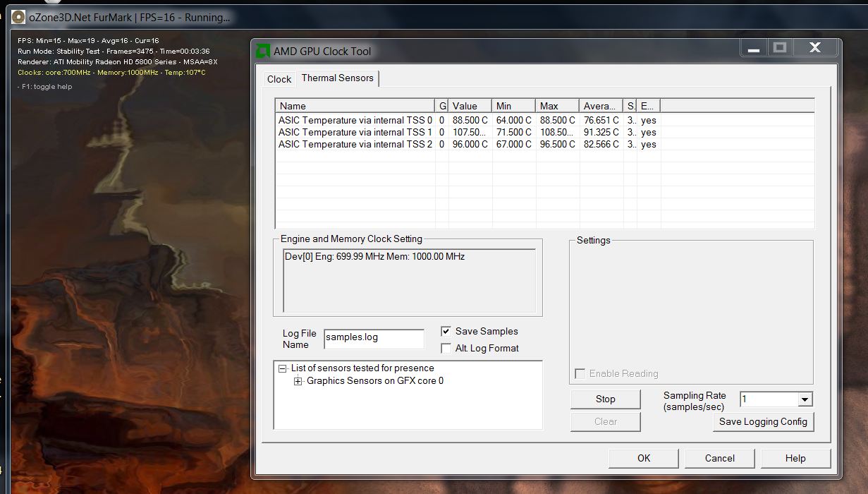The image size is (868, 494).
Task: Click FurMark 'F1: toggle help' text
Action: [45, 86]
